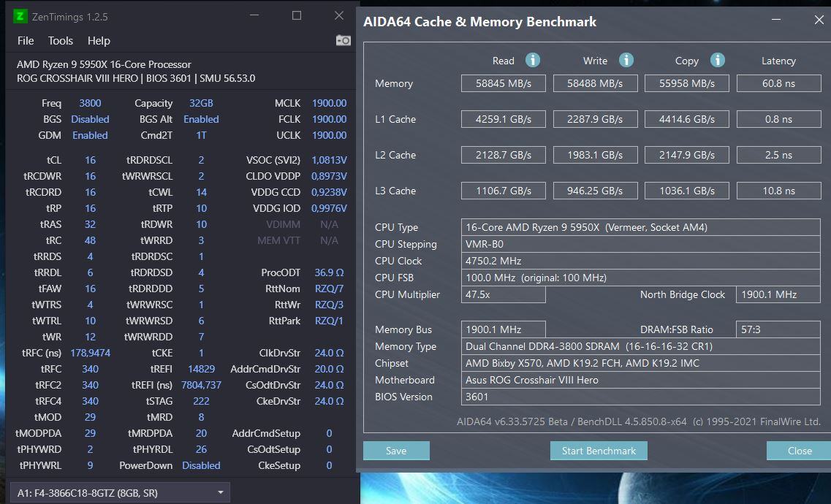The width and height of the screenshot is (831, 504).
Task: Click the Memory Bus value field
Action: click(502, 329)
